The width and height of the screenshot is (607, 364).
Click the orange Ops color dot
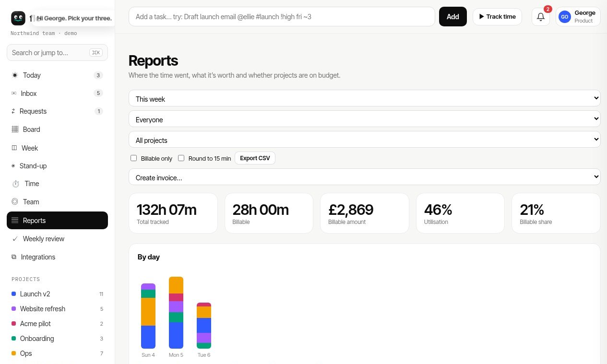(14, 353)
